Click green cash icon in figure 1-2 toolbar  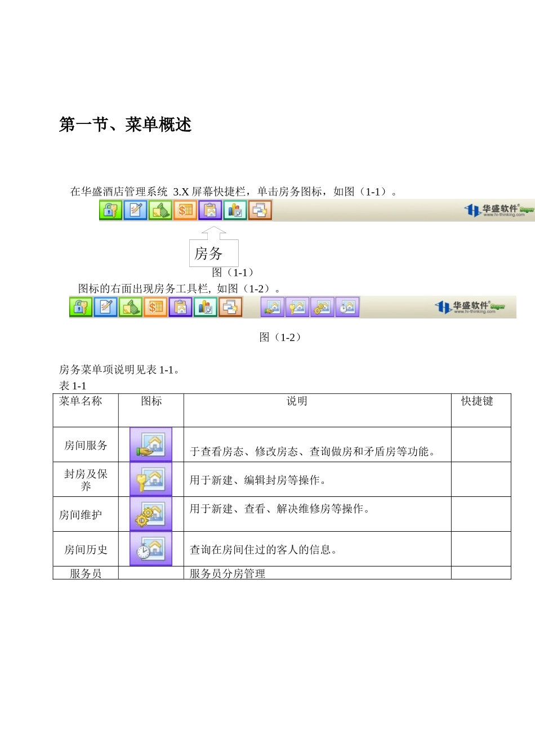(130, 307)
